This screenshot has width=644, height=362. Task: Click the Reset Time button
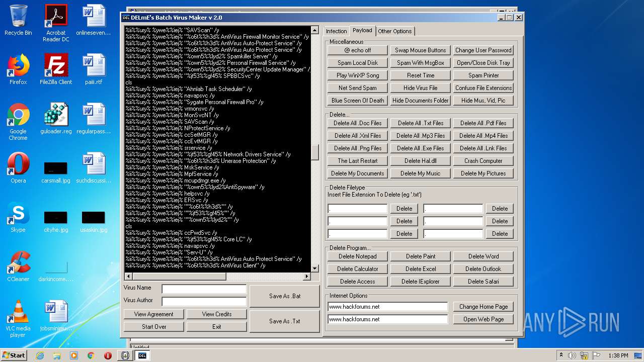click(421, 75)
